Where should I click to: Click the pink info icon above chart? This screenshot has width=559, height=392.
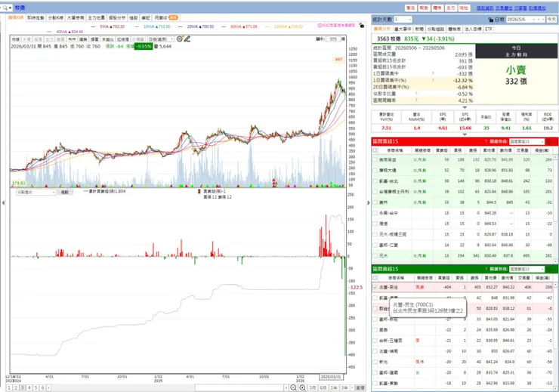click(320, 26)
